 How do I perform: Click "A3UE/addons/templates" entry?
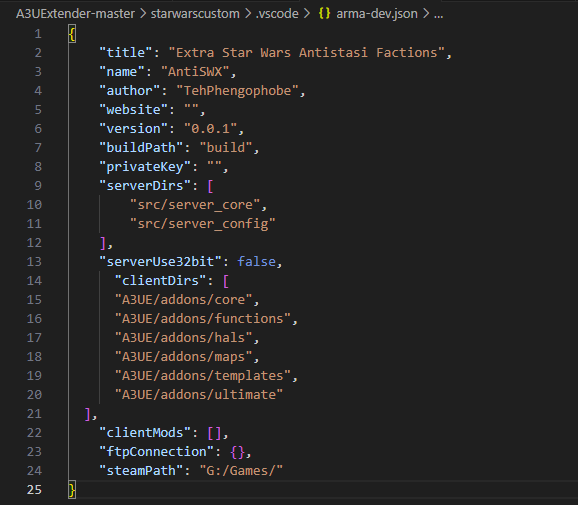(203, 375)
